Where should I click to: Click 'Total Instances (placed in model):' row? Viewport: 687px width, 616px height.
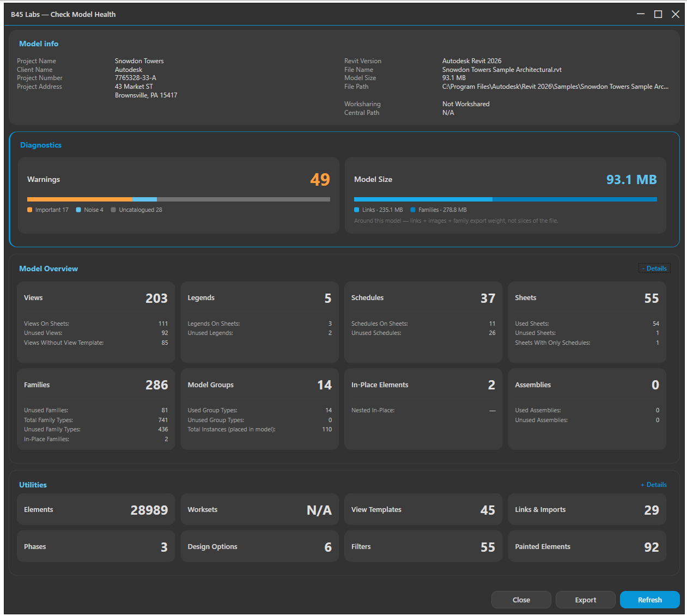coord(259,429)
